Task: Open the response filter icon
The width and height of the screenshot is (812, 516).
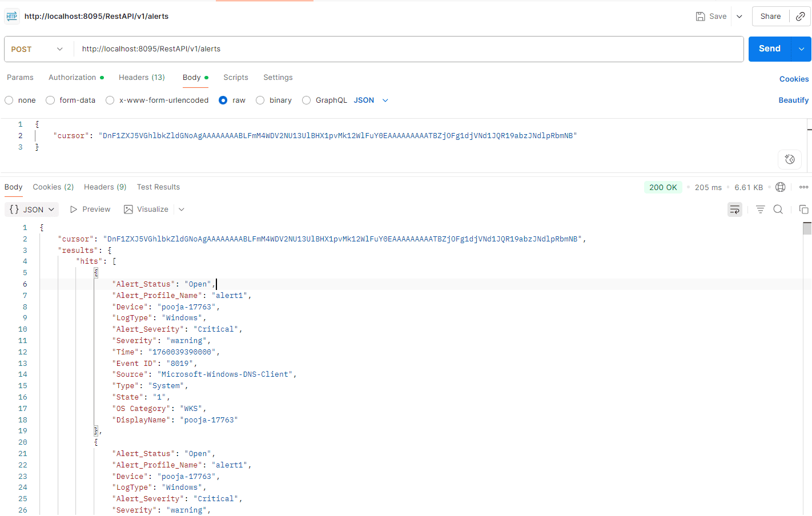Action: click(x=760, y=209)
